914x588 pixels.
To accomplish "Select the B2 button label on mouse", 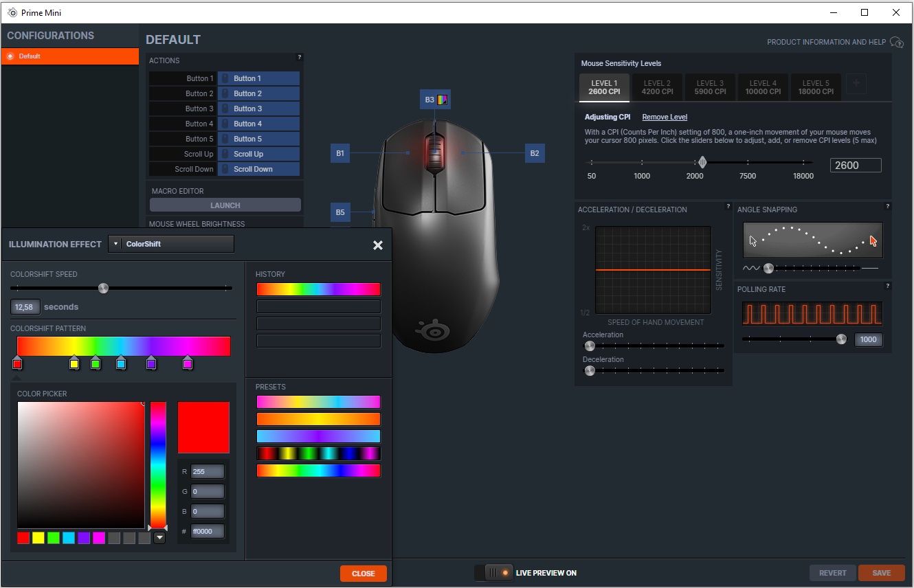I will 535,153.
